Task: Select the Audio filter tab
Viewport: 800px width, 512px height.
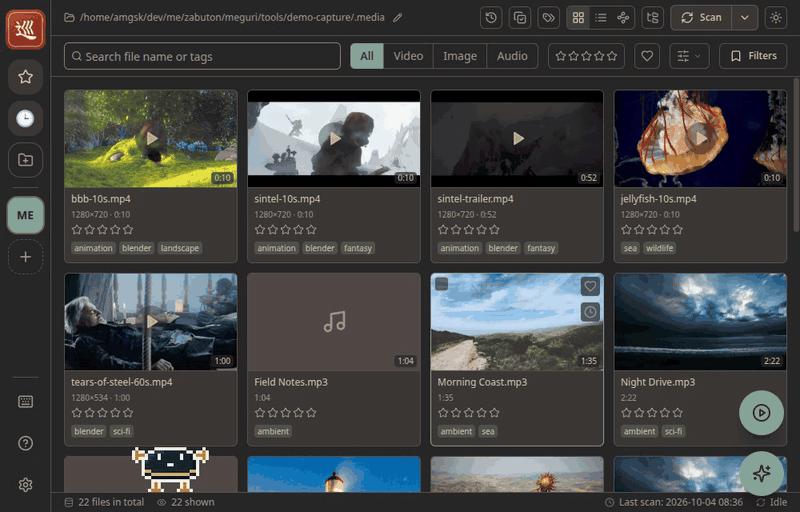Action: [x=512, y=56]
